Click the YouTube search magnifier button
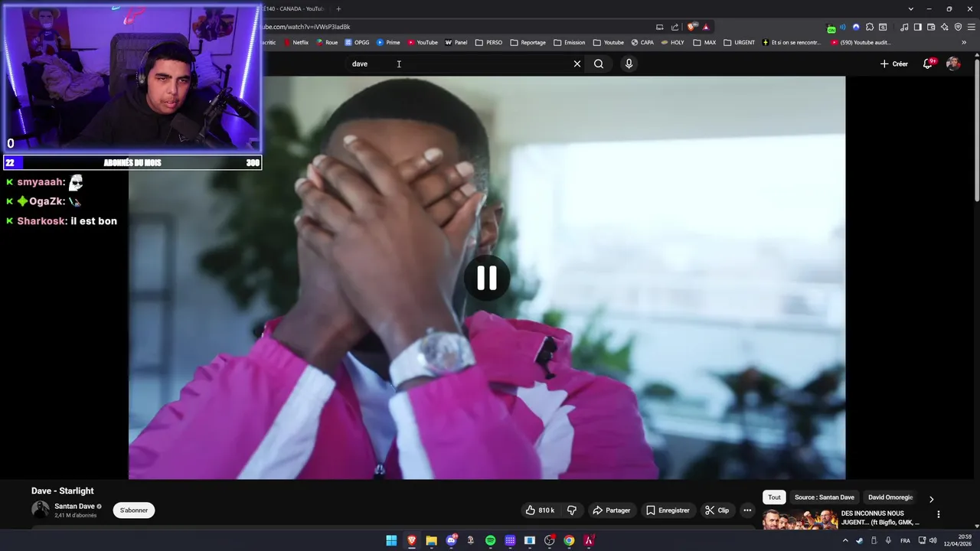 (599, 64)
